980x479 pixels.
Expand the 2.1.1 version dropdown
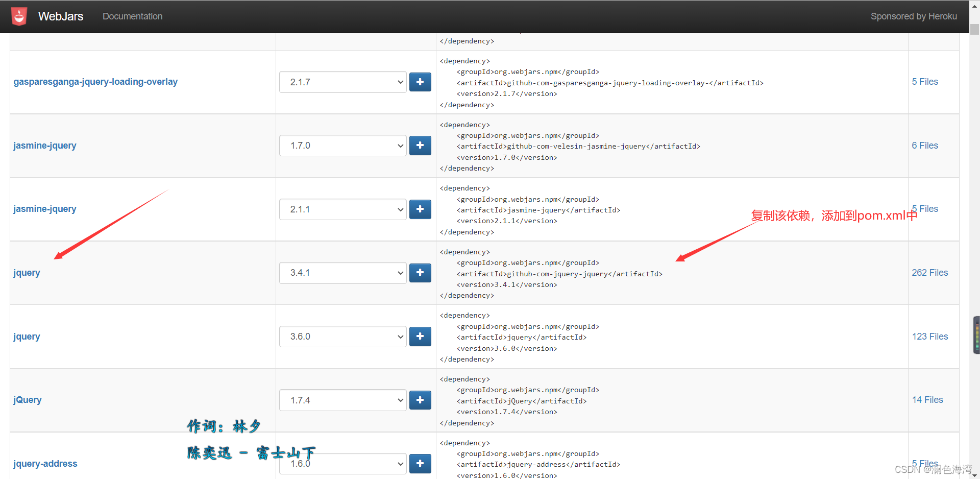pos(343,209)
